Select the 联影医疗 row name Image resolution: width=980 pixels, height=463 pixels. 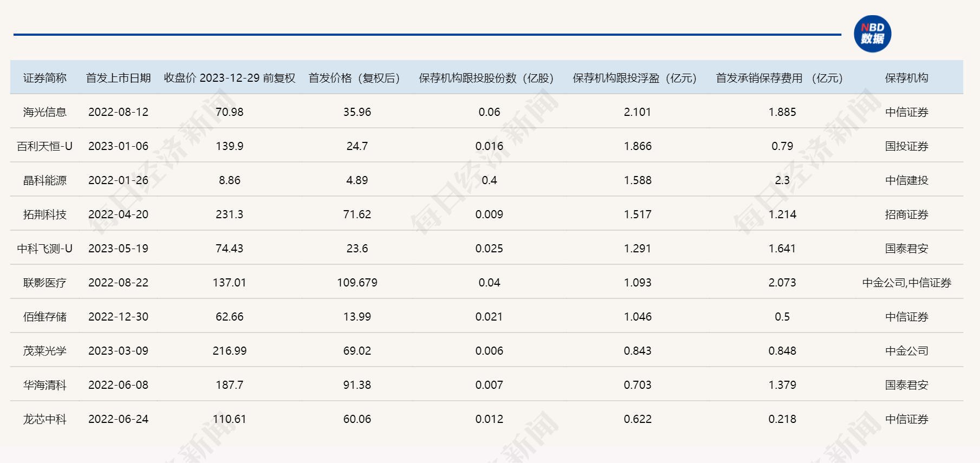coord(45,283)
